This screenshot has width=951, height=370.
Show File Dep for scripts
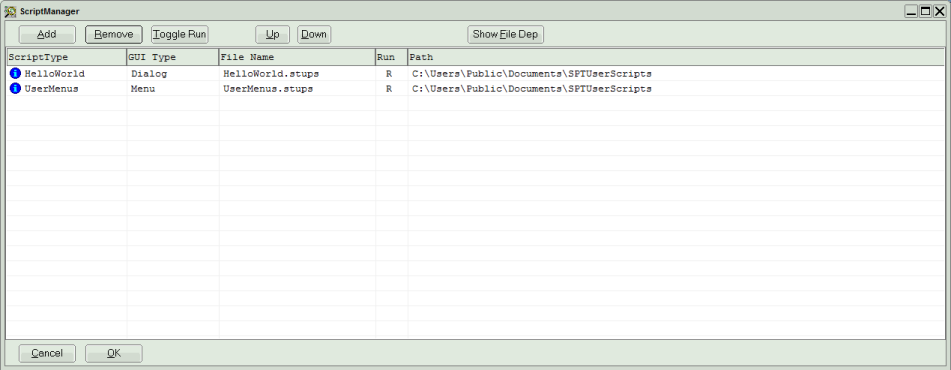tap(505, 35)
